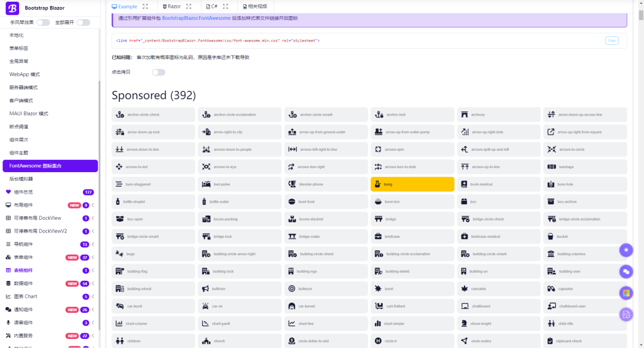Enable the 全部展开 expand-all switch

[83, 22]
